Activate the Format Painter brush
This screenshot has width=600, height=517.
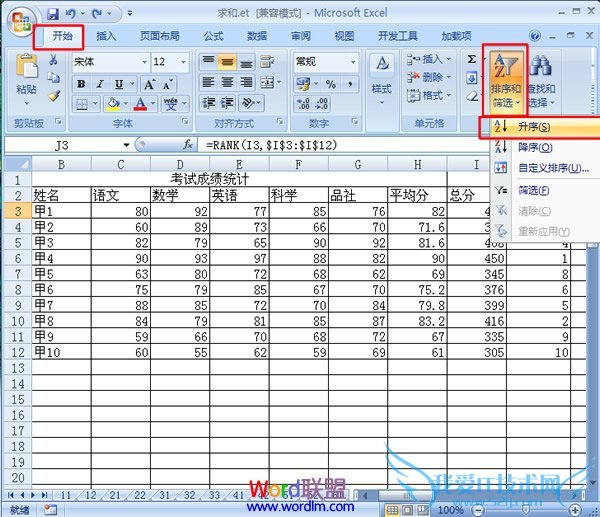pos(54,95)
